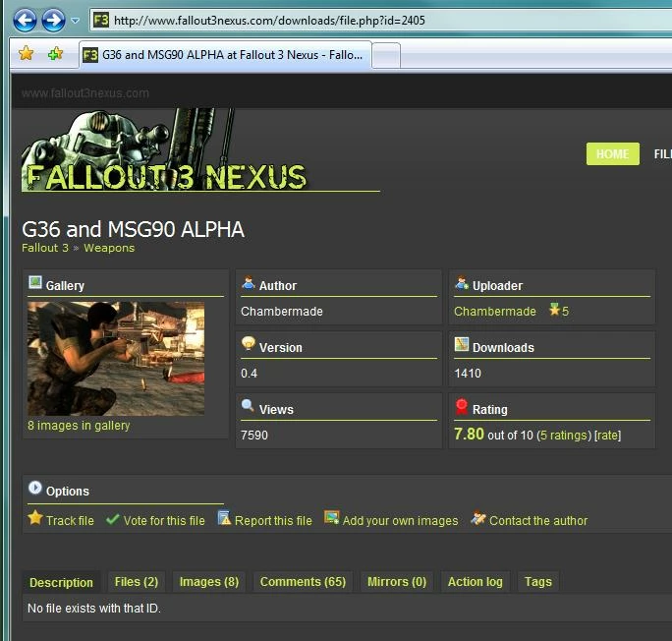Open a new blank browser tab
This screenshot has width=672, height=641.
coord(386,56)
